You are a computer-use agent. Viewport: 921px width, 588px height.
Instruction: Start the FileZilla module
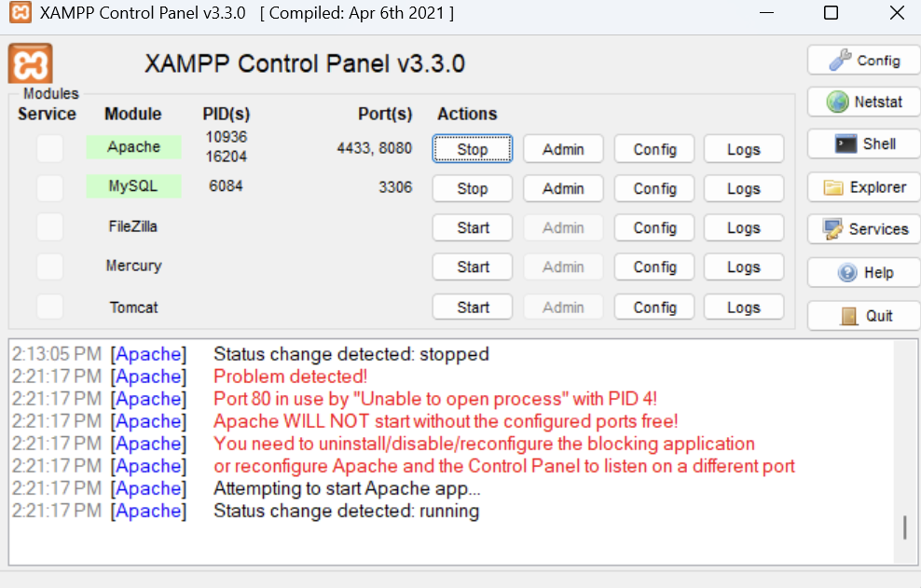[x=473, y=228]
